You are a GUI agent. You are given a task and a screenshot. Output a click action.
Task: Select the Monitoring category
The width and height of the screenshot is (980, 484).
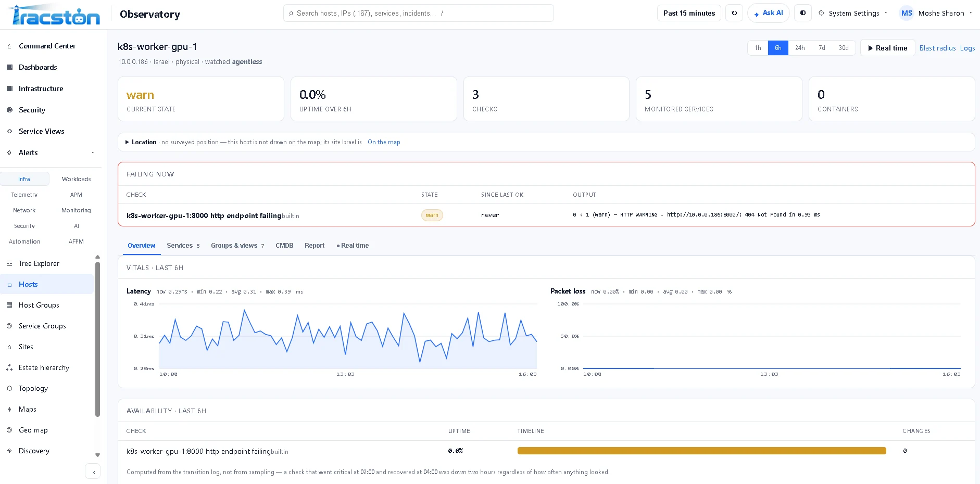point(76,210)
